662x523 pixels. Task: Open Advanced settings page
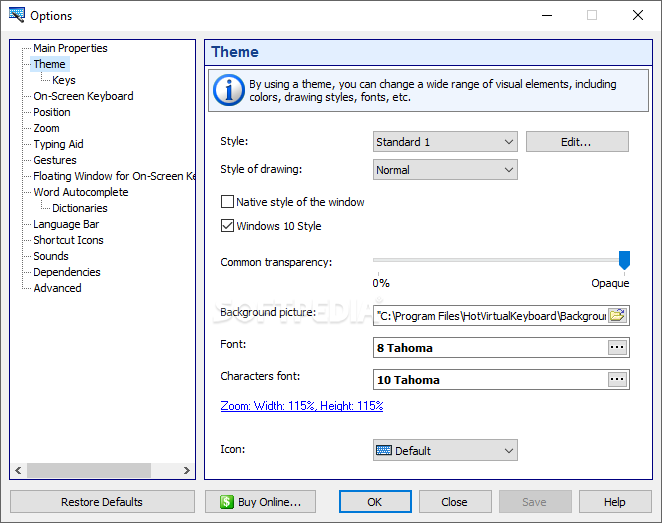(57, 288)
